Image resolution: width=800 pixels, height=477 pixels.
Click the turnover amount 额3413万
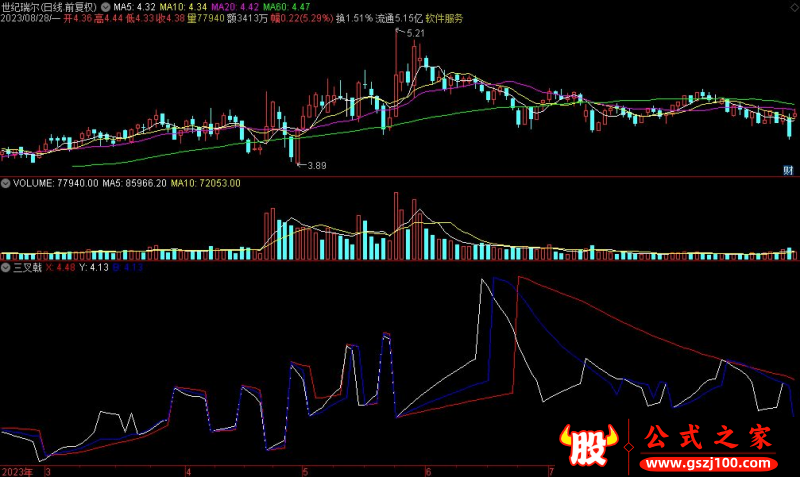[247, 19]
